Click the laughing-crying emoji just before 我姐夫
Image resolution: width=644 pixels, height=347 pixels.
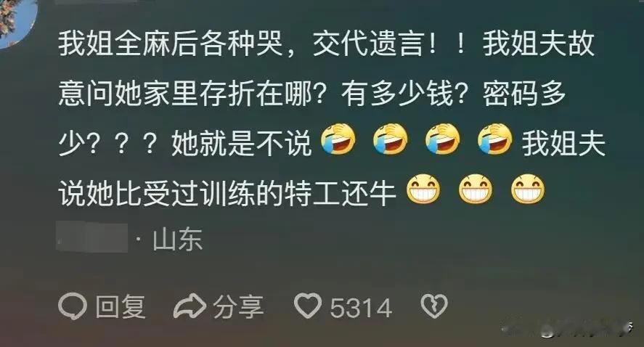[x=495, y=139]
